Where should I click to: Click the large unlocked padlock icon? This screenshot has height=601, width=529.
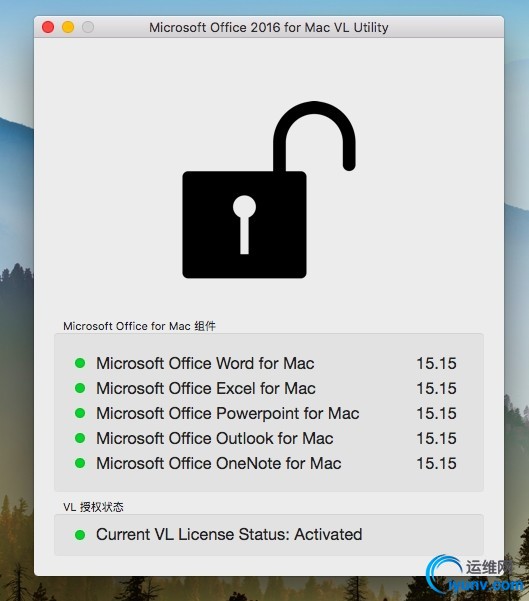pyautogui.click(x=269, y=190)
